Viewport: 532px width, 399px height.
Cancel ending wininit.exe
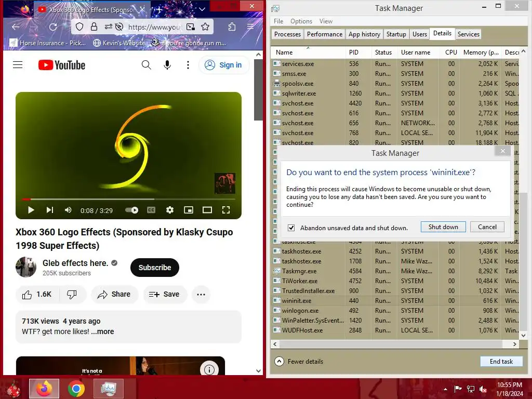point(487,227)
